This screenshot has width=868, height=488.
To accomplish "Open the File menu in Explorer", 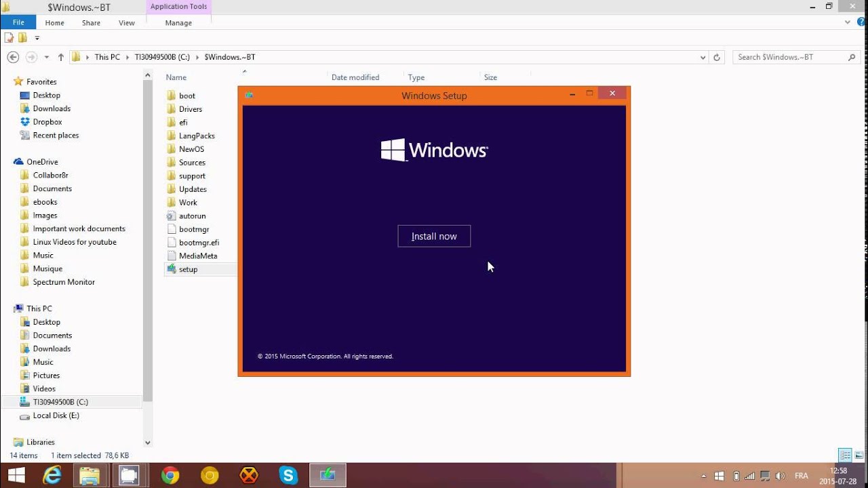I will 18,22.
